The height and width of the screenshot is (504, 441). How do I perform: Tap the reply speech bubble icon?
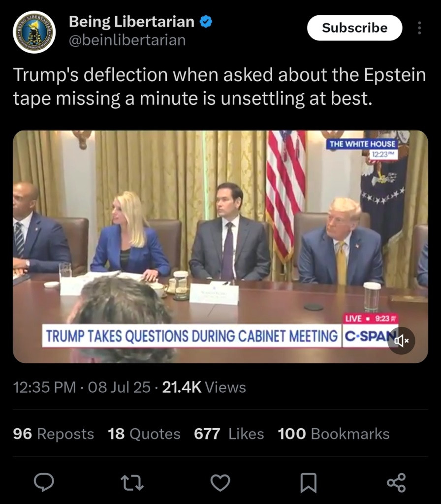tap(44, 482)
